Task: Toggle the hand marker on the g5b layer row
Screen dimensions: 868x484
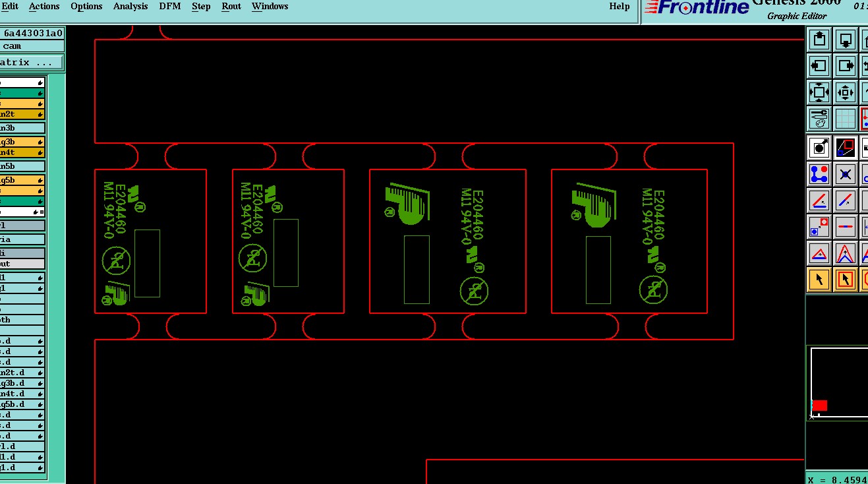Action: pyautogui.click(x=41, y=180)
